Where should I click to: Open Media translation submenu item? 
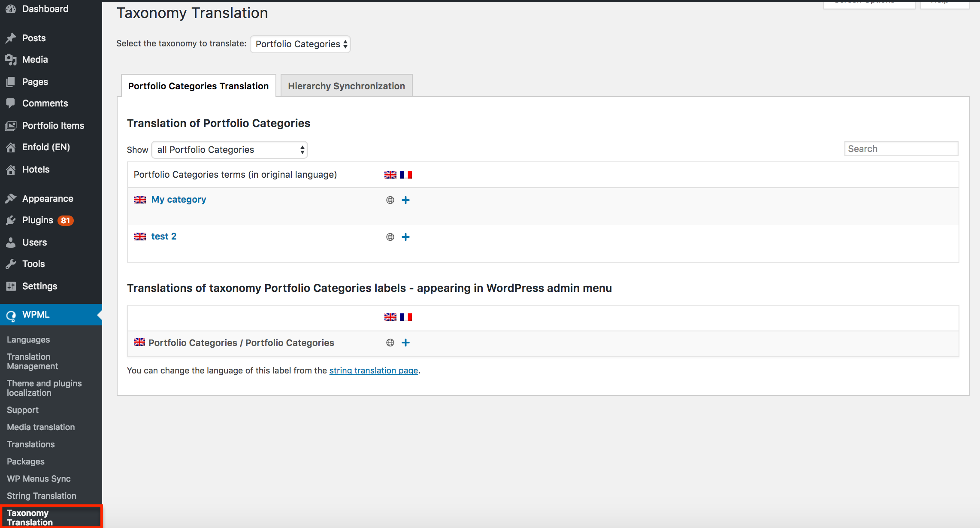pos(41,427)
